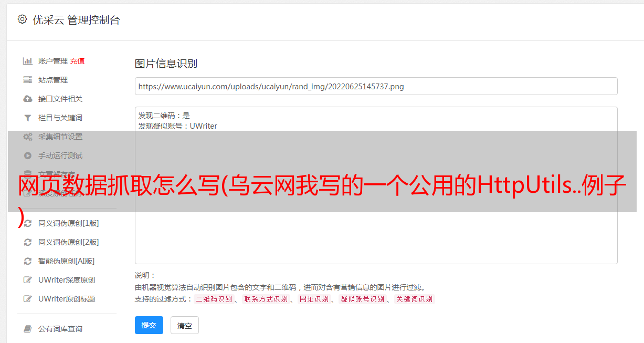Open 智能伪原创[AI版] tool
644x343 pixels.
pos(66,261)
